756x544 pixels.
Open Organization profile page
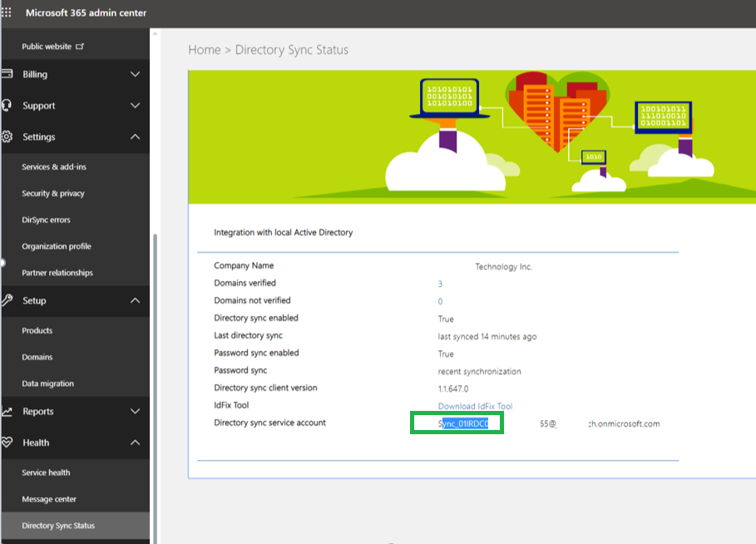coord(57,246)
